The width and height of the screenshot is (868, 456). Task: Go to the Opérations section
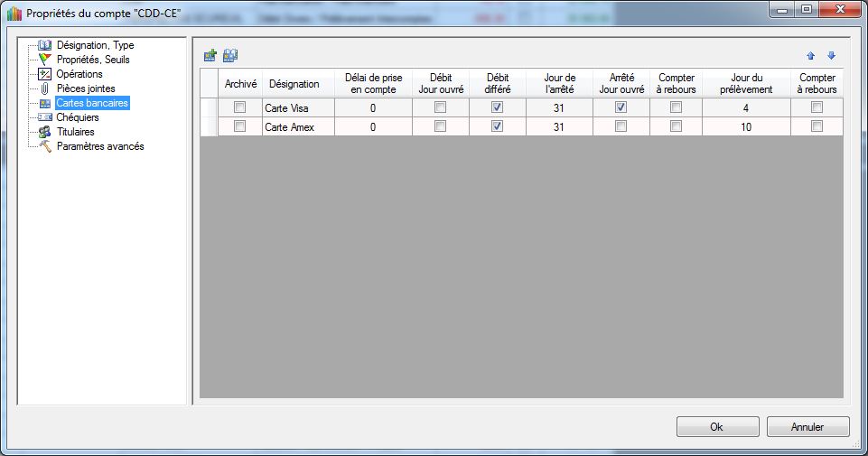[79, 74]
